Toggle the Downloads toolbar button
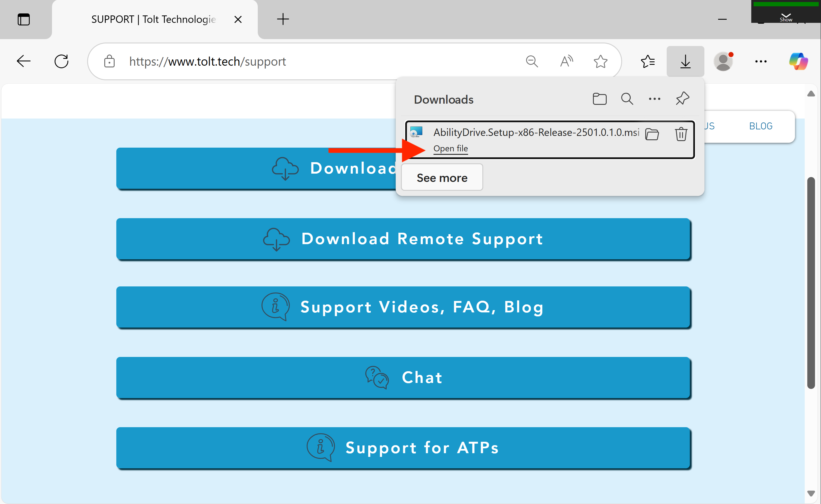Viewport: 821px width, 504px height. 685,61
